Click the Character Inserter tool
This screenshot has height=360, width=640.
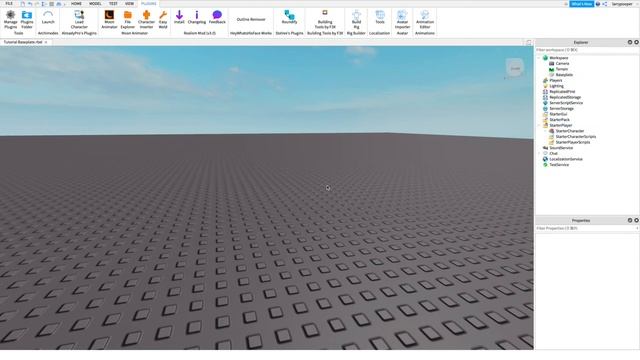146,19
